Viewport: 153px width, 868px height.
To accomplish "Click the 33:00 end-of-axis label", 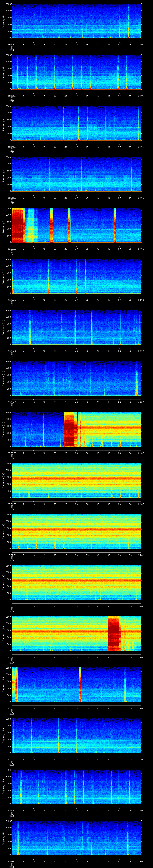I will [x=141, y=555].
